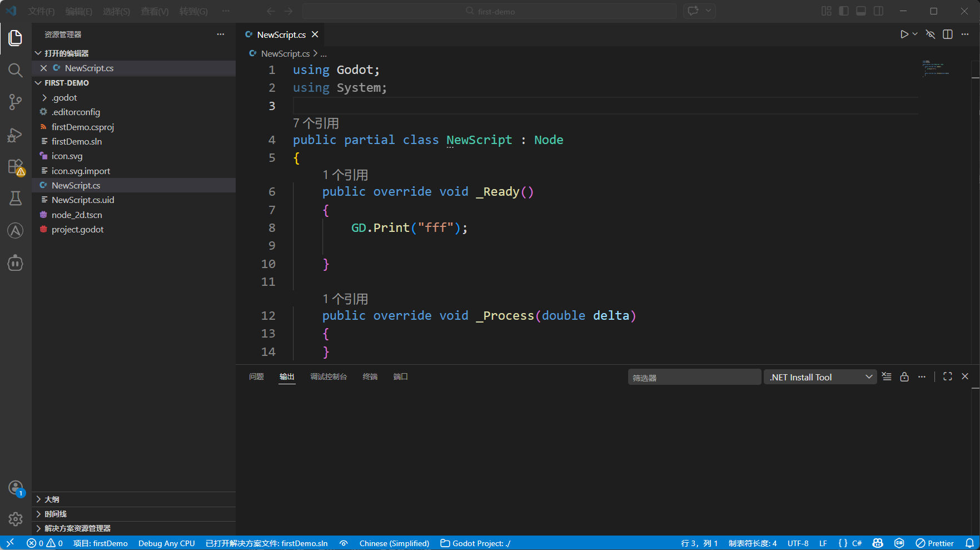Open Prettier status bar item
The height and width of the screenshot is (550, 980).
[x=934, y=543]
